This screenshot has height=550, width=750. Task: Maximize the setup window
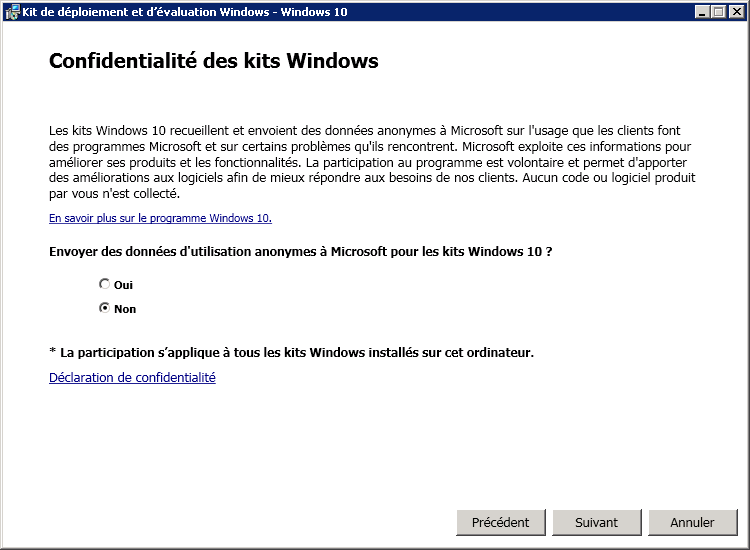(x=718, y=11)
